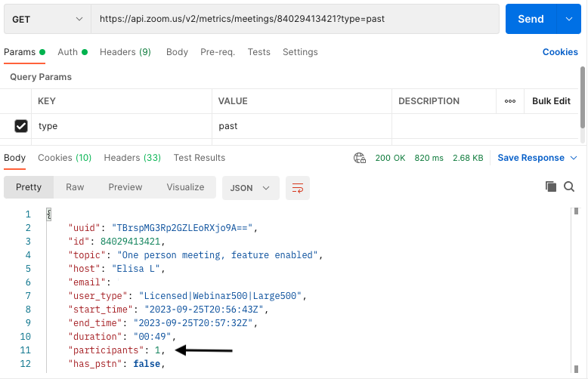Open the Test Results tab
This screenshot has width=588, height=379.
(x=199, y=158)
